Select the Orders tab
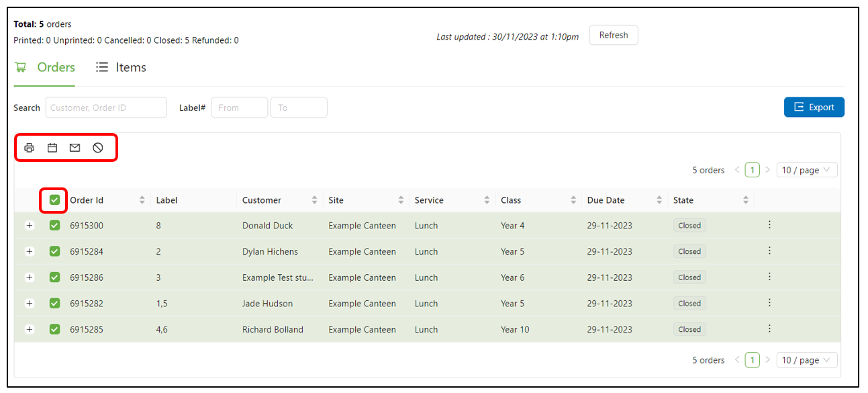Screen dimensions: 868x393 pyautogui.click(x=46, y=67)
